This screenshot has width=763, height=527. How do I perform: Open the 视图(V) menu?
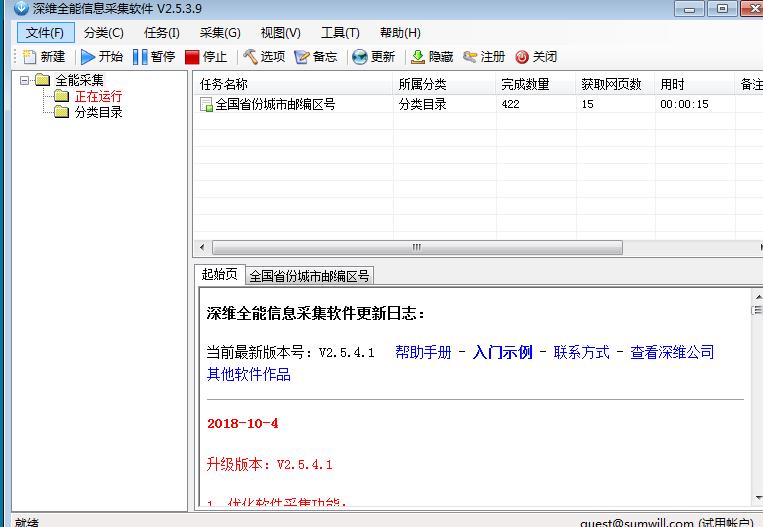tap(280, 33)
